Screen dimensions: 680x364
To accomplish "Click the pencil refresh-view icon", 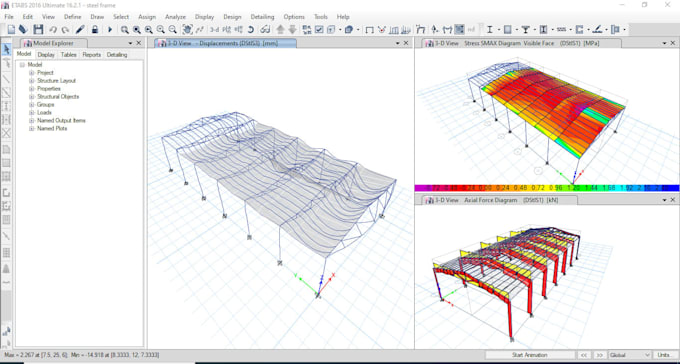I will [x=80, y=30].
